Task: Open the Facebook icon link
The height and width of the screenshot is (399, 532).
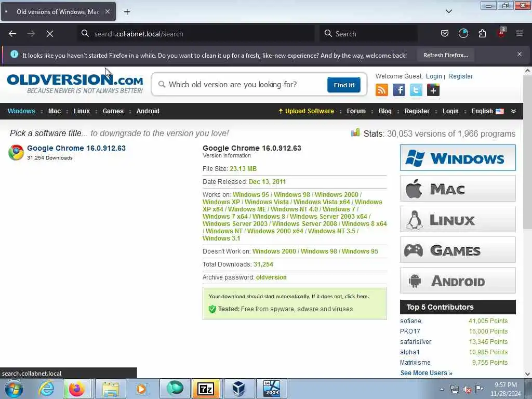Action: coord(398,90)
